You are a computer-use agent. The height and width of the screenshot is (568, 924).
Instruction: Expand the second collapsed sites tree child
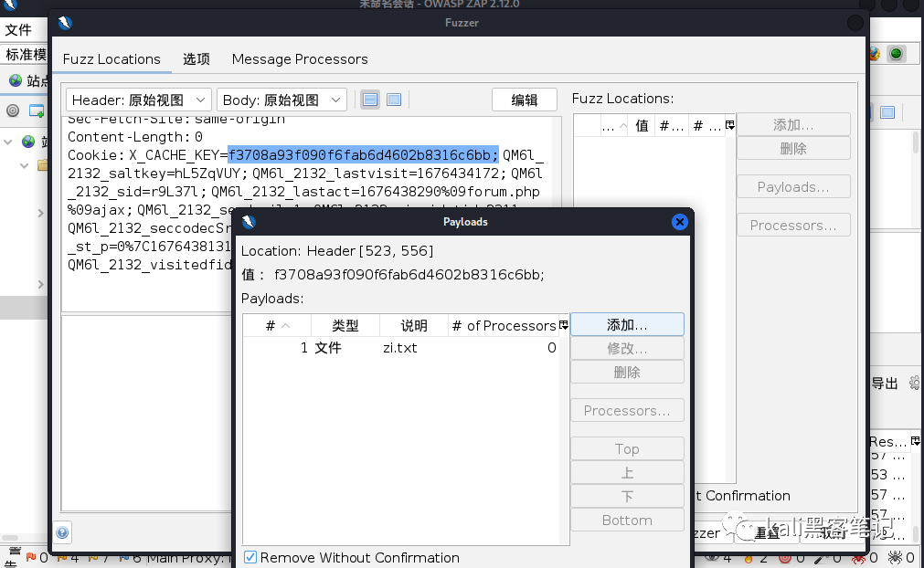point(40,285)
